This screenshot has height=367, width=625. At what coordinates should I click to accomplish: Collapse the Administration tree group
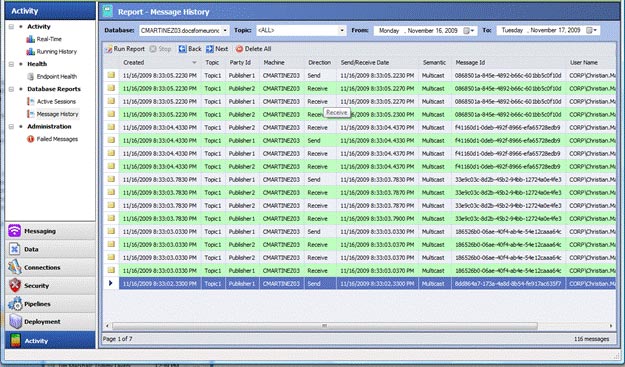pos(11,127)
